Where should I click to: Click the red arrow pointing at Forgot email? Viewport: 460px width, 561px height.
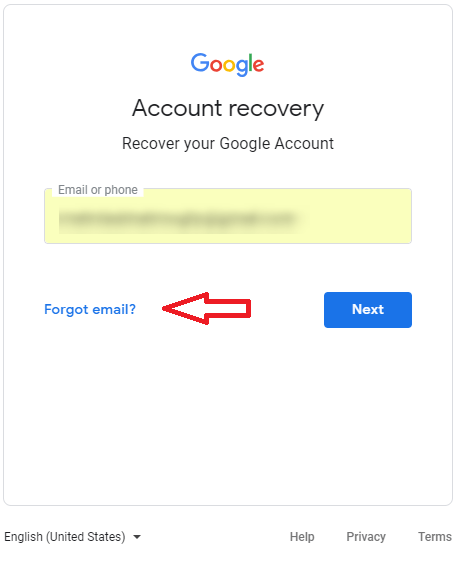[207, 308]
